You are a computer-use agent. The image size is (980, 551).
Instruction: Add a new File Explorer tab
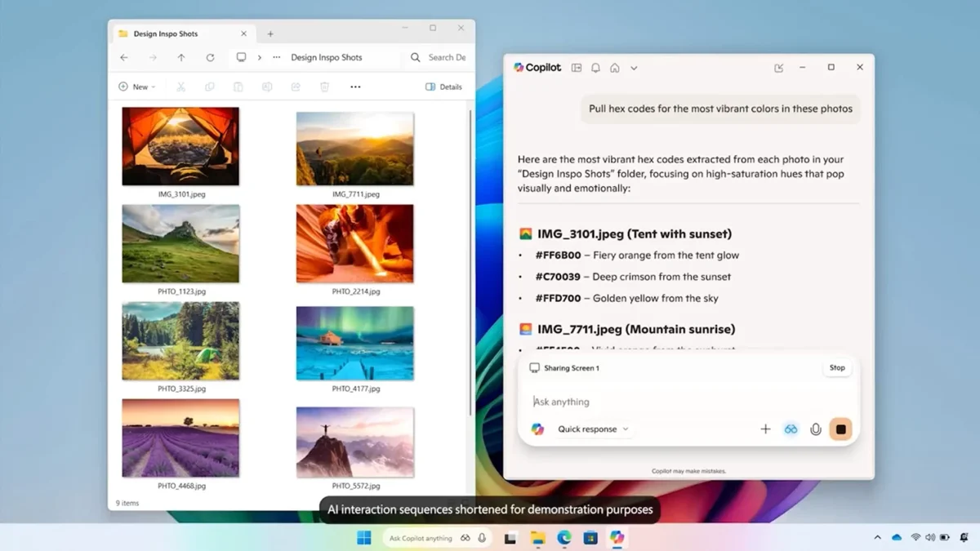[x=270, y=34]
